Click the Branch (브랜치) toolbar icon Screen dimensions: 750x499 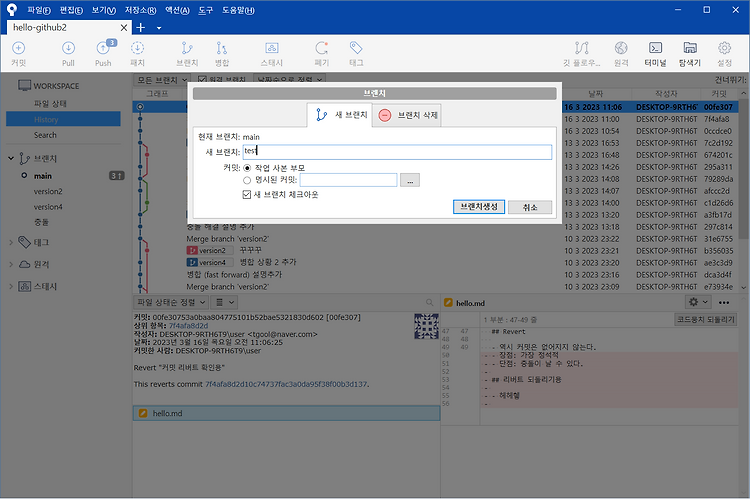point(187,49)
